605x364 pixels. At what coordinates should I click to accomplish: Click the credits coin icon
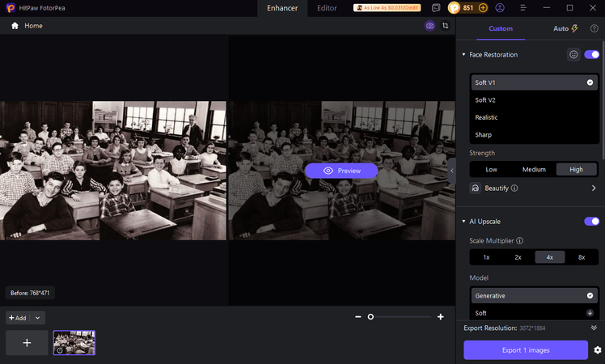coord(454,8)
